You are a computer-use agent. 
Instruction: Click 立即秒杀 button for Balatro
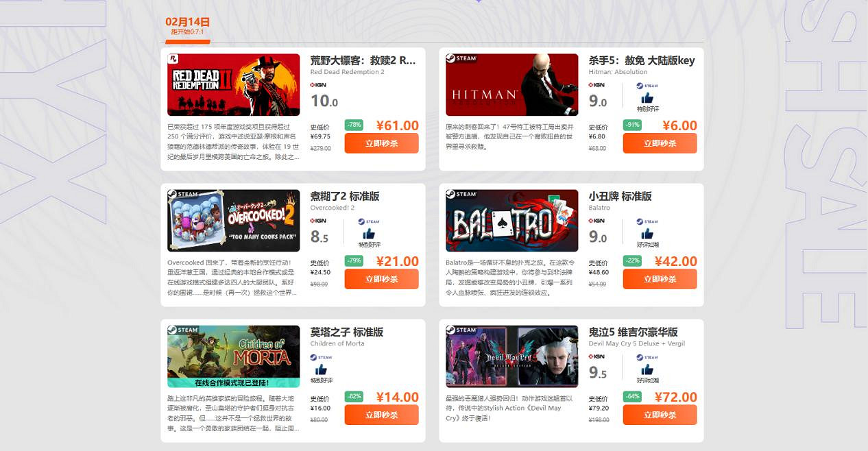pos(660,279)
